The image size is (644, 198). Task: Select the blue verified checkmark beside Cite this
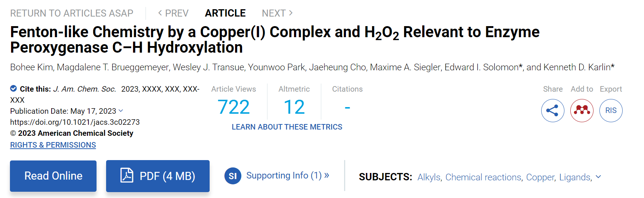(13, 88)
